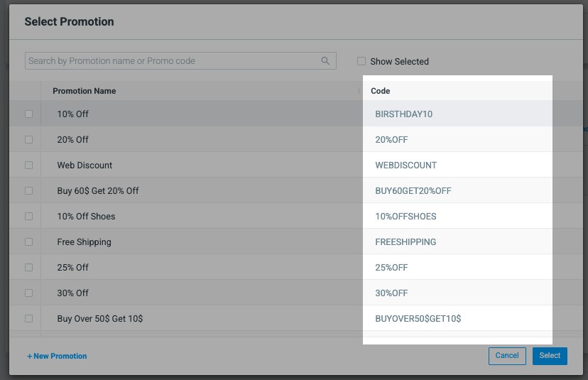Screen dimensions: 588x380
Task: Check the Buy 60$ Get 20% Off row
Action: [x=29, y=190]
